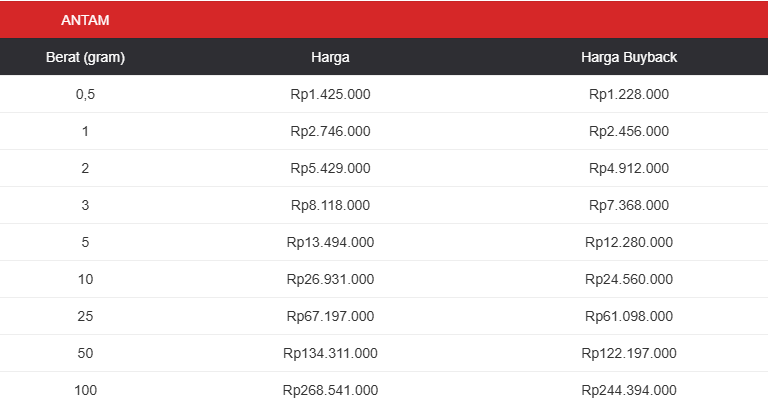Click the 0,5 gram weight cell
This screenshot has width=769, height=408.
[85, 94]
